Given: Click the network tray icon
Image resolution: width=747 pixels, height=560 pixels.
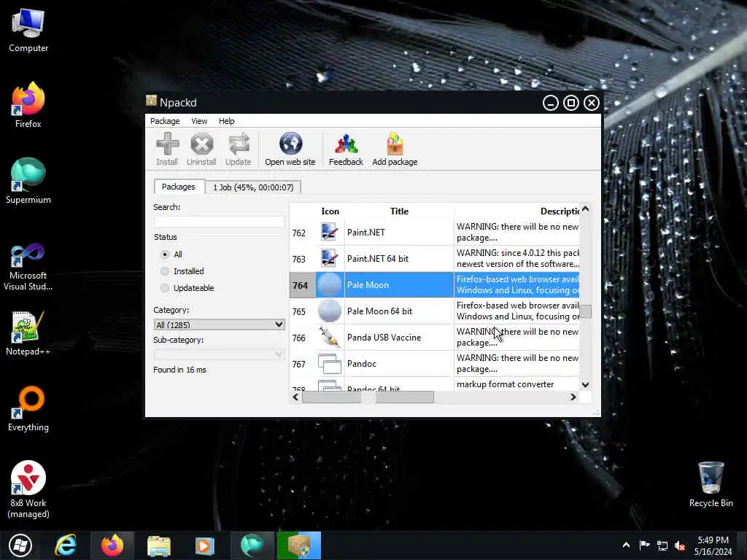Looking at the screenshot, I should pyautogui.click(x=662, y=545).
